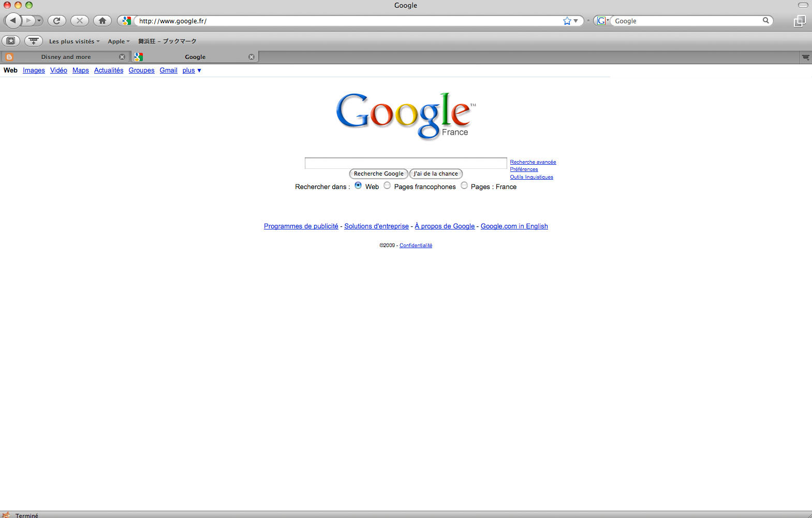The height and width of the screenshot is (518, 812).
Task: Click the Terminé status bar text
Action: pos(27,515)
